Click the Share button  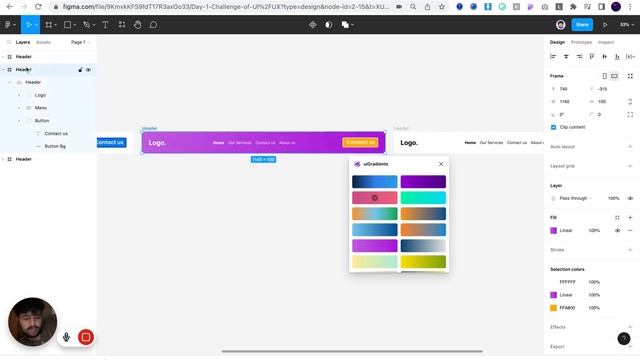click(x=582, y=25)
